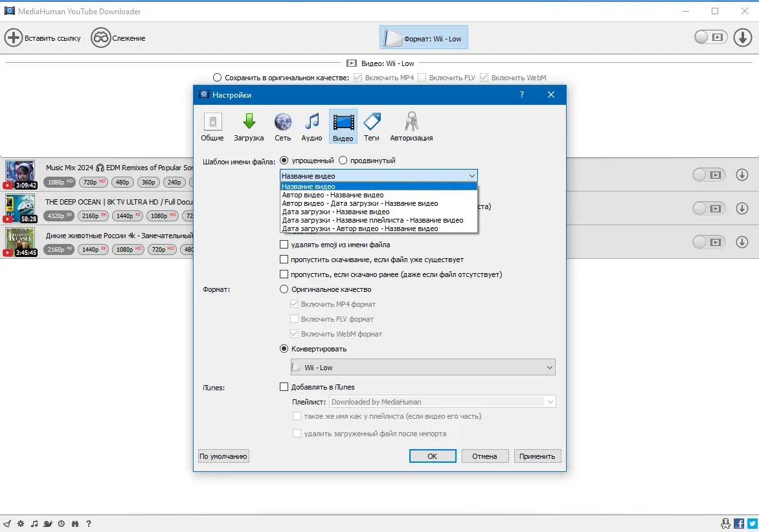Click the clock history icon in status bar
759x532 pixels.
pyautogui.click(x=61, y=524)
